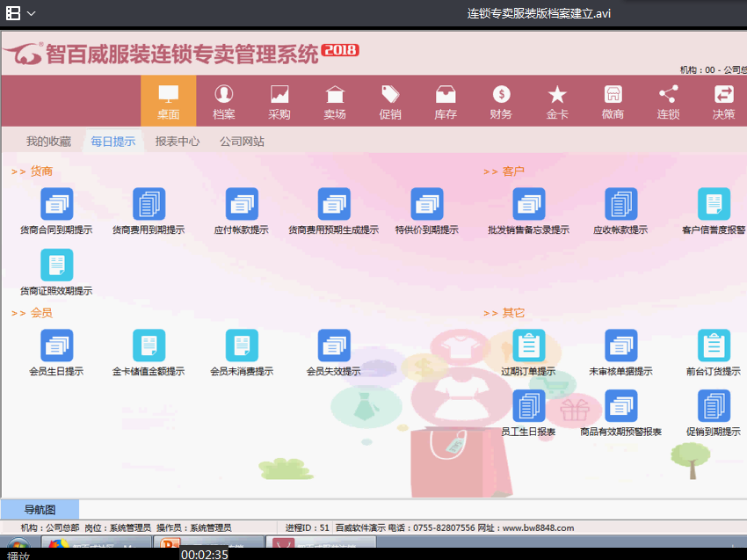747x560 pixels.
Task: Select the 财务 (Finance) ribbon tab
Action: tap(501, 99)
